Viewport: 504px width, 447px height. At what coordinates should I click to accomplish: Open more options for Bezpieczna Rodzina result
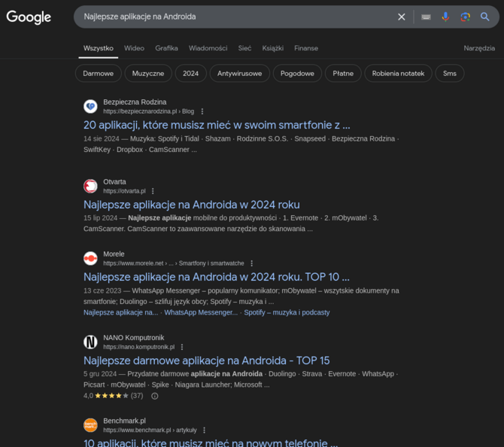tap(202, 111)
